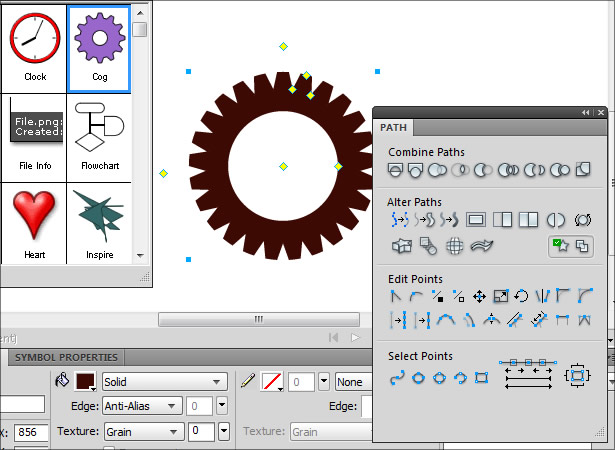Click the Join Paths icon under Combine Paths
615x450 pixels.
(395, 170)
